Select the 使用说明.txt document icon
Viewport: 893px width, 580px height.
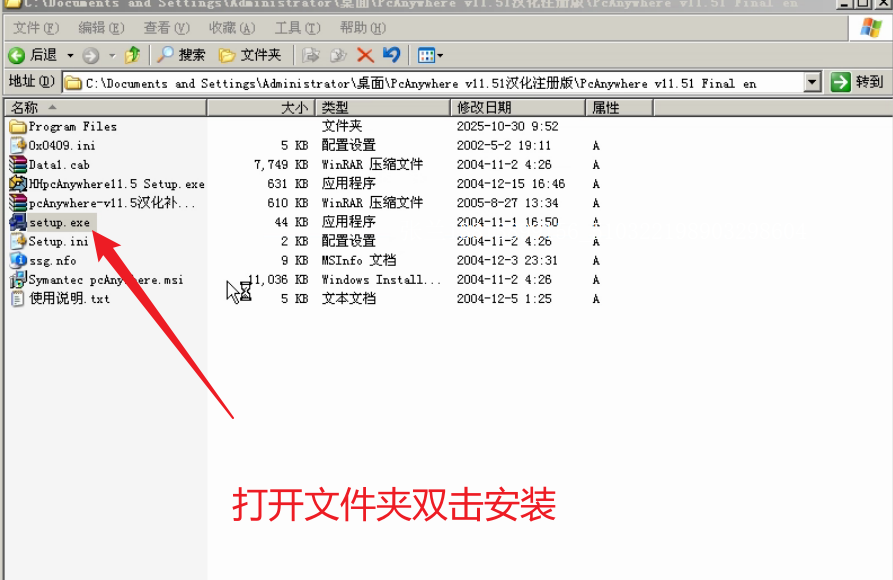tap(18, 299)
